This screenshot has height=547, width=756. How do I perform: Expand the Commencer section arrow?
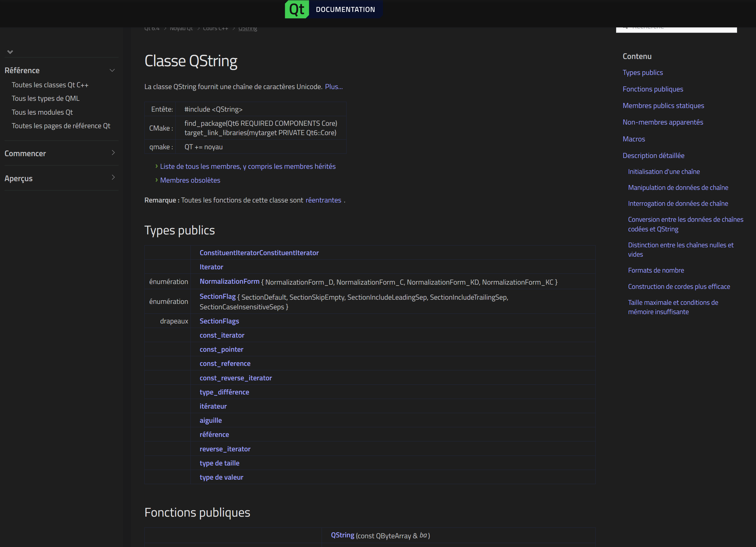113,153
